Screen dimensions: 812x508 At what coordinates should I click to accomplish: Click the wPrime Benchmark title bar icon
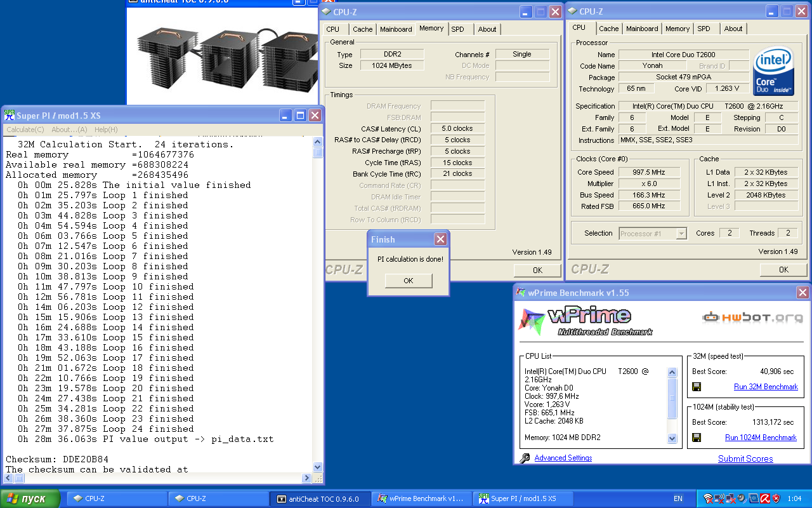click(521, 293)
